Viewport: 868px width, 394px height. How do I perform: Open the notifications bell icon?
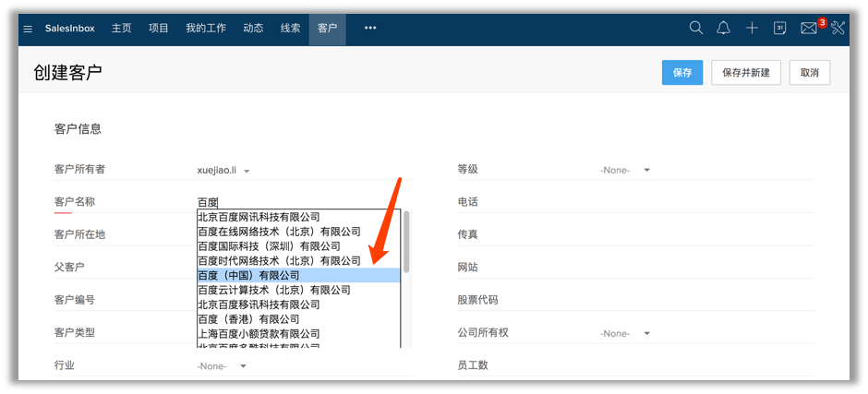[724, 29]
